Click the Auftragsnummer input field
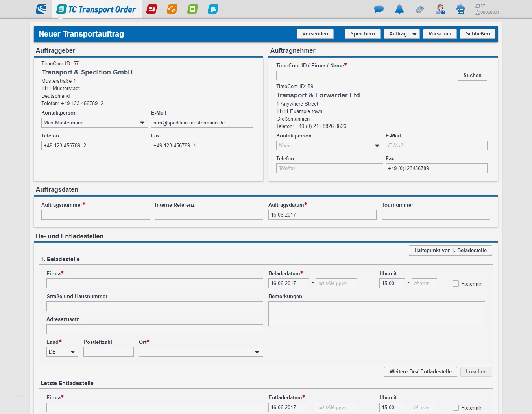This screenshot has width=532, height=414. [95, 215]
